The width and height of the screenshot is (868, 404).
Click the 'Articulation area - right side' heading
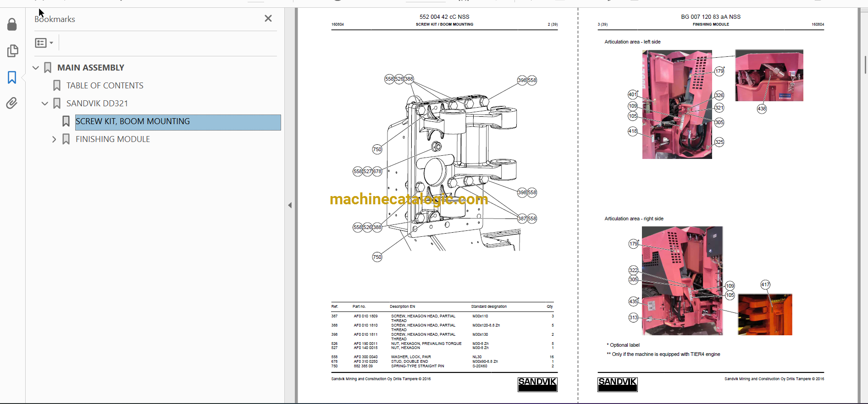[634, 218]
